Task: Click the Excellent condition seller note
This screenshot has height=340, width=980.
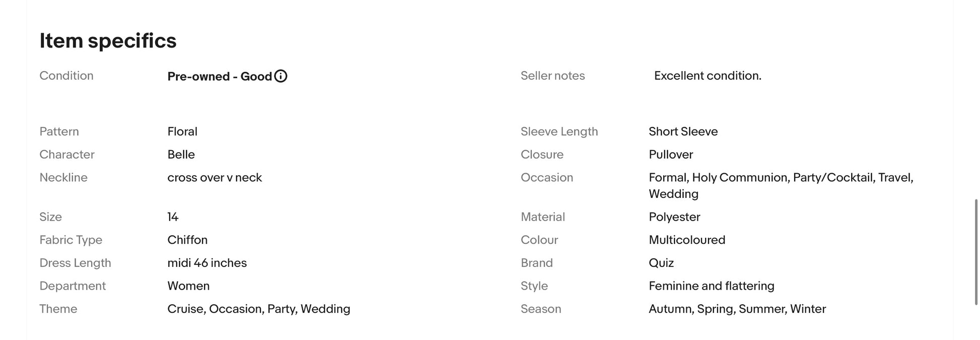Action: pyautogui.click(x=708, y=76)
